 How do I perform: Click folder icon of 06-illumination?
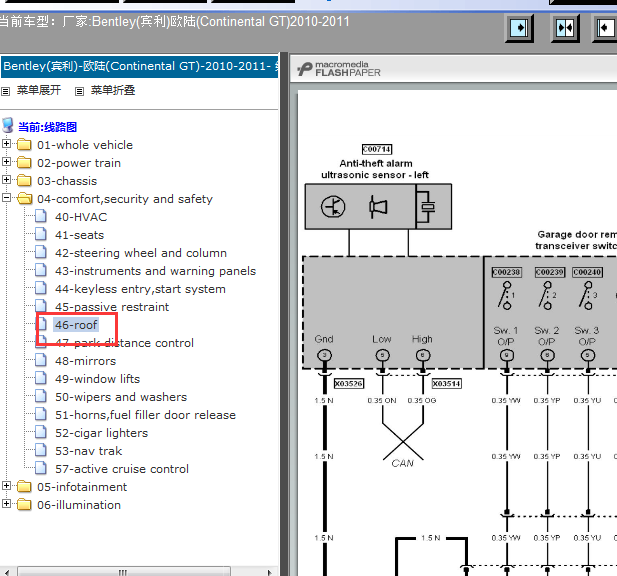pos(24,505)
